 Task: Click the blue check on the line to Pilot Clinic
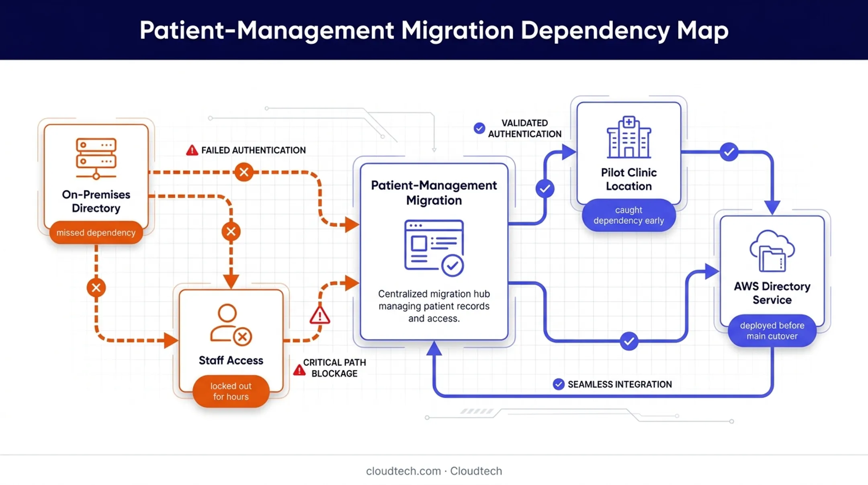pyautogui.click(x=545, y=189)
